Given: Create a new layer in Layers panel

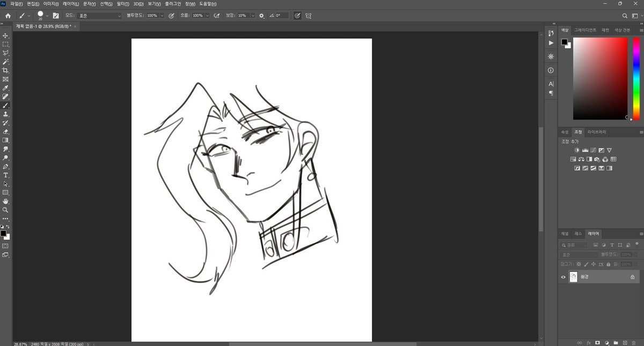Looking at the screenshot, I should click(x=625, y=342).
